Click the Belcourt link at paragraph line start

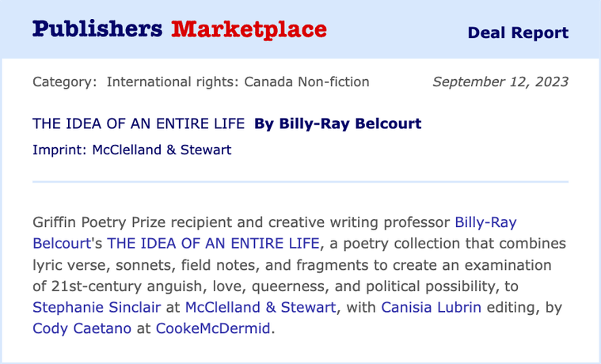coord(62,244)
